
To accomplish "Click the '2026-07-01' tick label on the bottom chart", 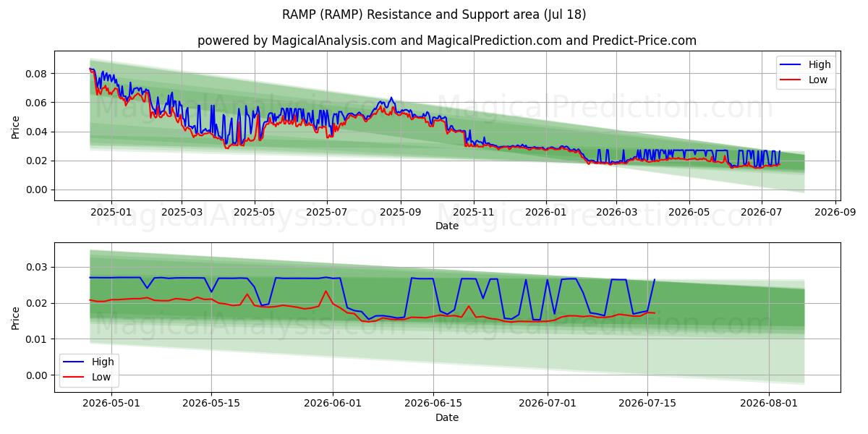I will (548, 404).
